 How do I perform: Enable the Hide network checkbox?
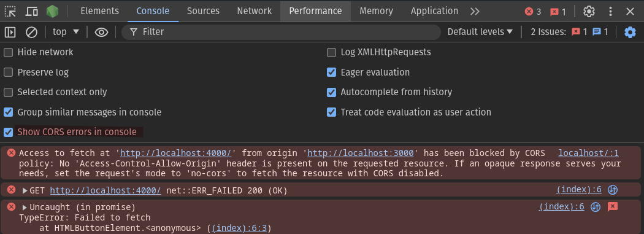coord(8,52)
